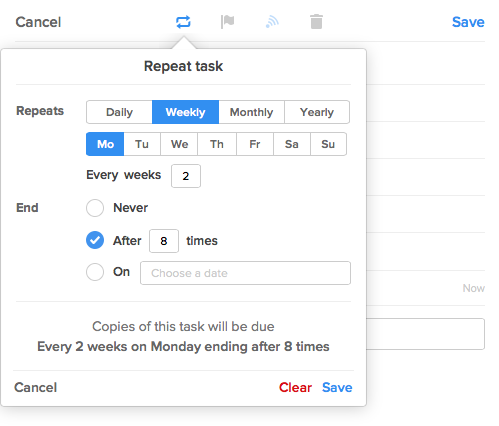The image size is (499, 426).
Task: Cancel editing via top-left Cancel
Action: [x=38, y=22]
